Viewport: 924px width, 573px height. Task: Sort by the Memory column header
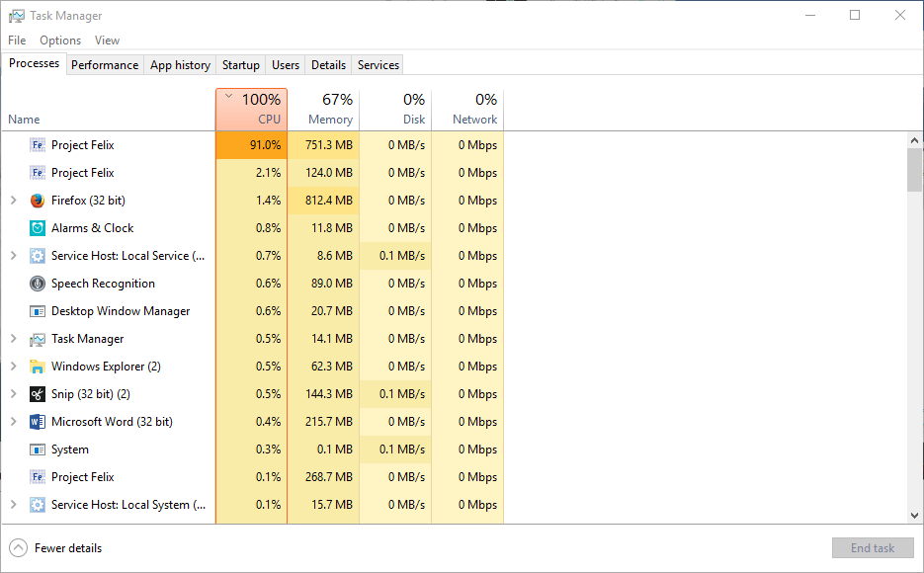pos(323,110)
